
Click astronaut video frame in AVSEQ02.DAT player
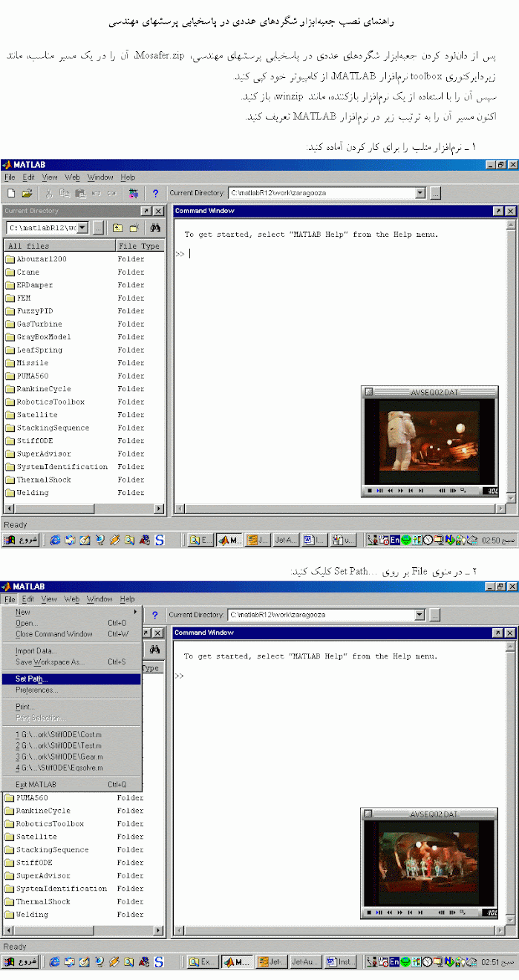click(428, 442)
